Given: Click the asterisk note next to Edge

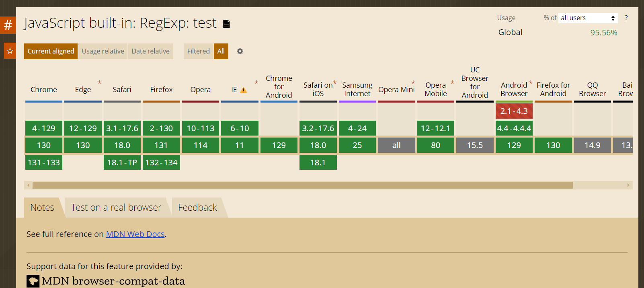Looking at the screenshot, I should coord(99,83).
